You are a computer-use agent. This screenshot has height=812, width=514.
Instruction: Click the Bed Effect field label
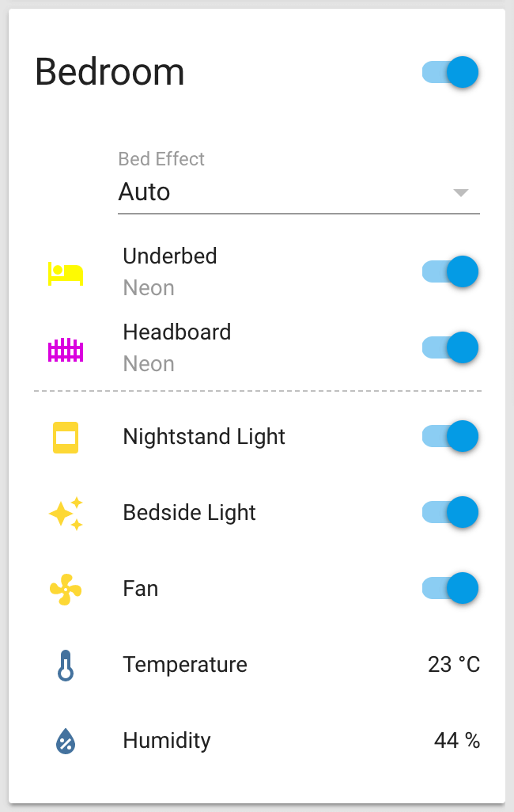(161, 159)
